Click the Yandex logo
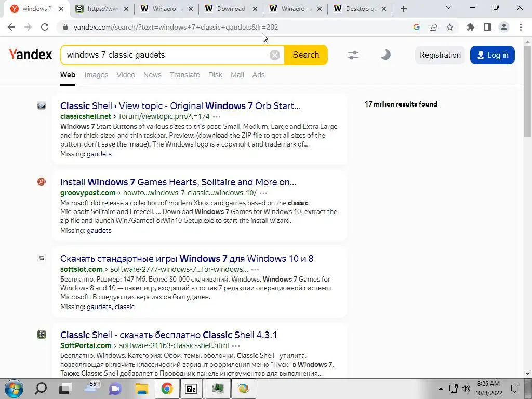The image size is (532, 399). [x=30, y=54]
